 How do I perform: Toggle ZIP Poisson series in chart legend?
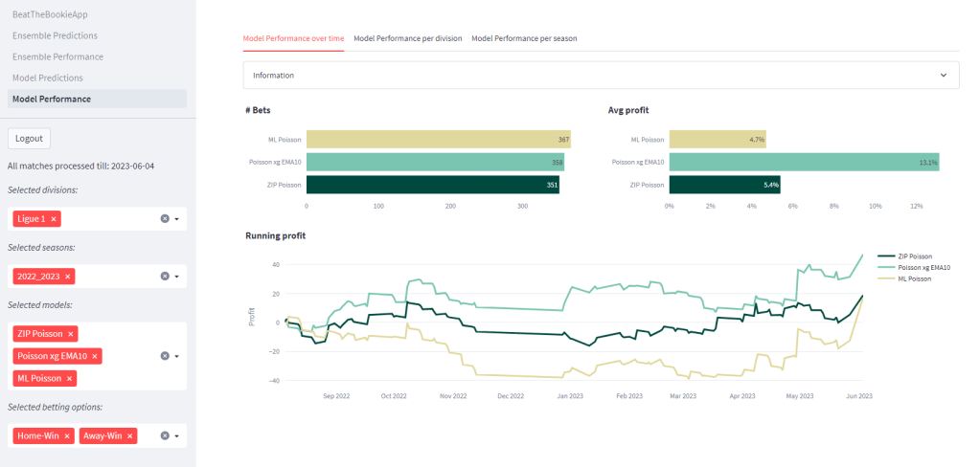point(917,256)
